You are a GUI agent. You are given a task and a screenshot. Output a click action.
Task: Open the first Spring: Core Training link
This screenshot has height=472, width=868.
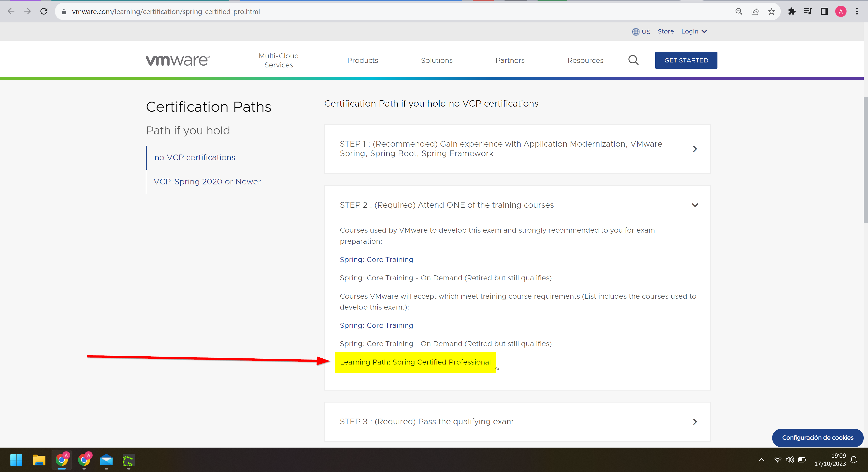(376, 260)
